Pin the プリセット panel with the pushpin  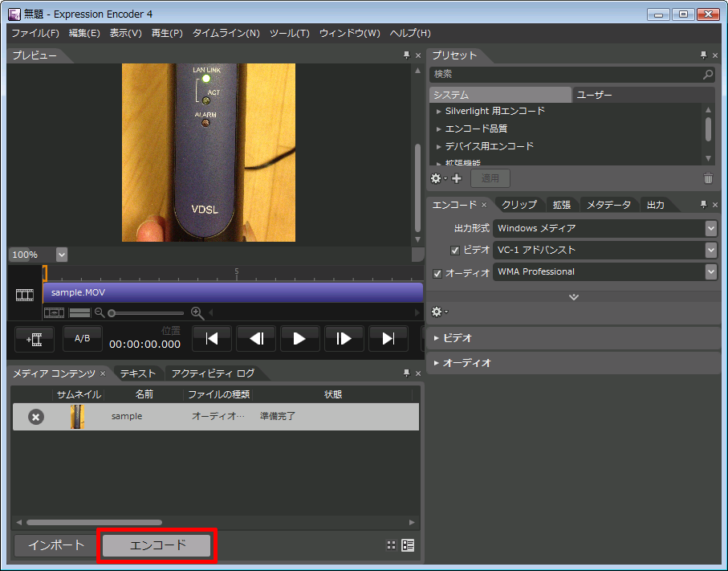(703, 55)
